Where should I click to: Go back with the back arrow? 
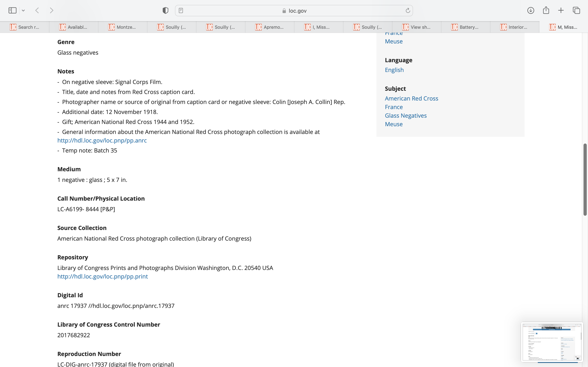pos(37,10)
